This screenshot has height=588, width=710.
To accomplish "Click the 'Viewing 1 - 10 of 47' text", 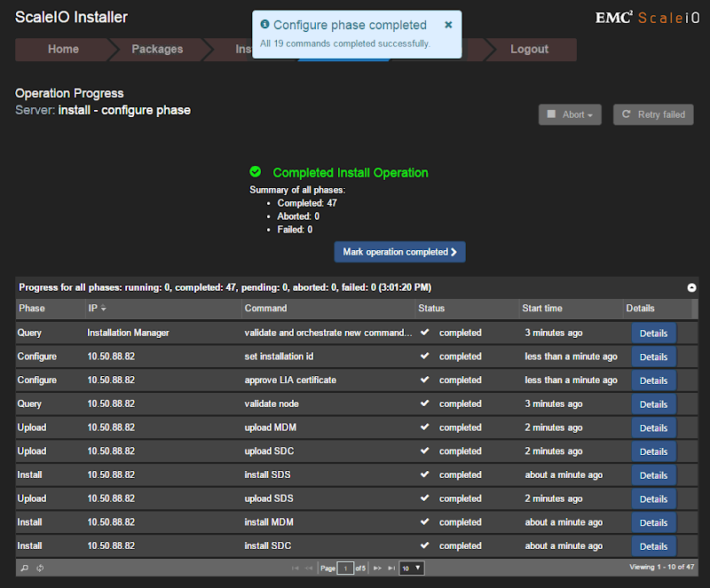I will coord(661,567).
